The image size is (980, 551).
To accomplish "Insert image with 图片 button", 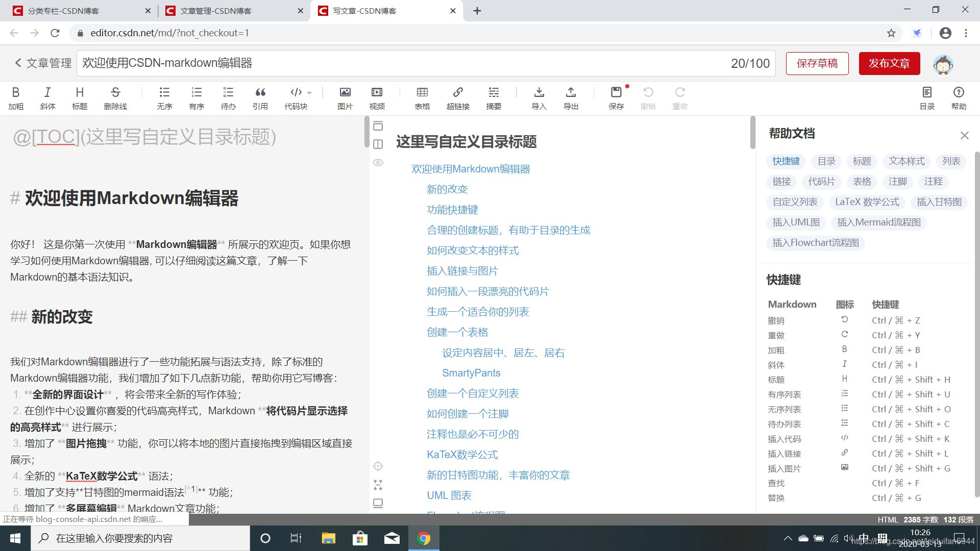I will (x=345, y=98).
